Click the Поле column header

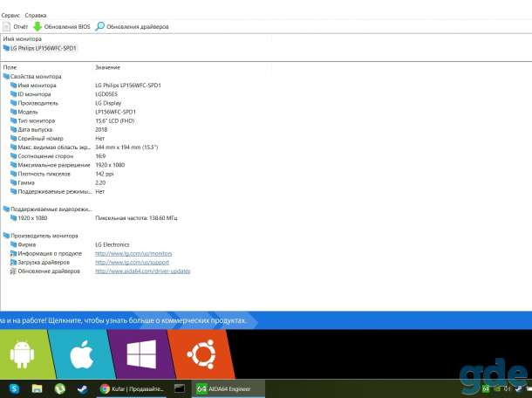point(10,67)
